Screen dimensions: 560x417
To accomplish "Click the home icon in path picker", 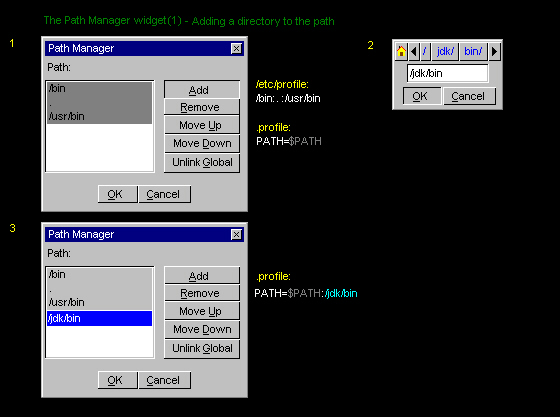I will pyautogui.click(x=401, y=51).
